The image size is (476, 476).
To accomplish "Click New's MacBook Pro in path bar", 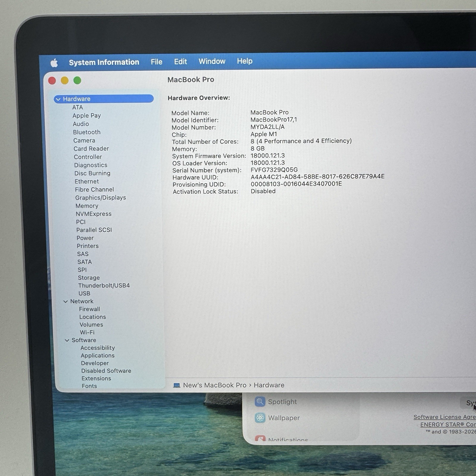I will pos(215,385).
